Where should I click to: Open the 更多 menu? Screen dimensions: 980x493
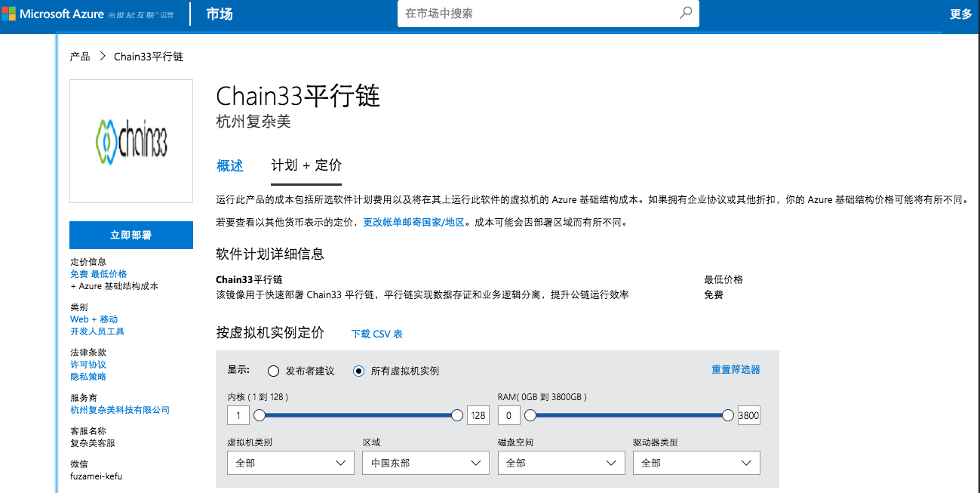tap(961, 14)
